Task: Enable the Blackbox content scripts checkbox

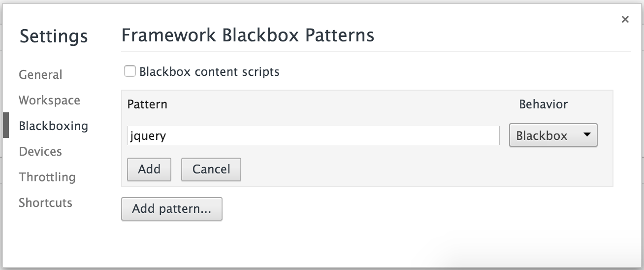Action: [130, 72]
